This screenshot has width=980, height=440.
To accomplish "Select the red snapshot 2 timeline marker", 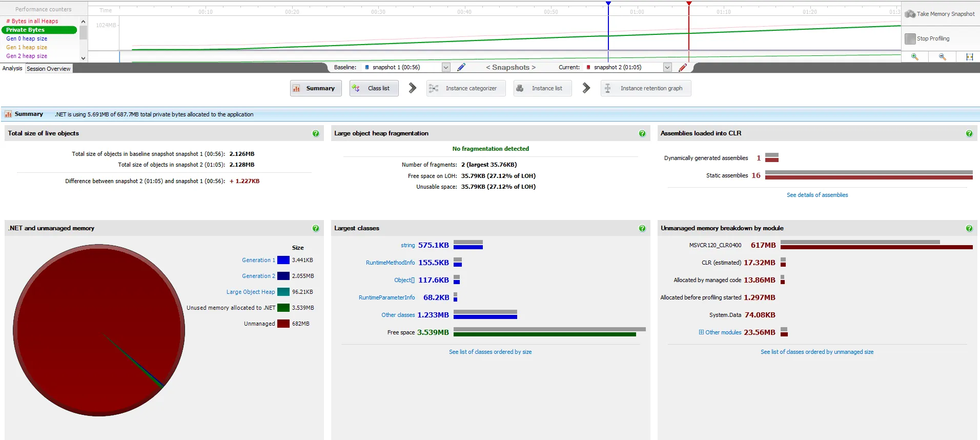I will pyautogui.click(x=689, y=4).
